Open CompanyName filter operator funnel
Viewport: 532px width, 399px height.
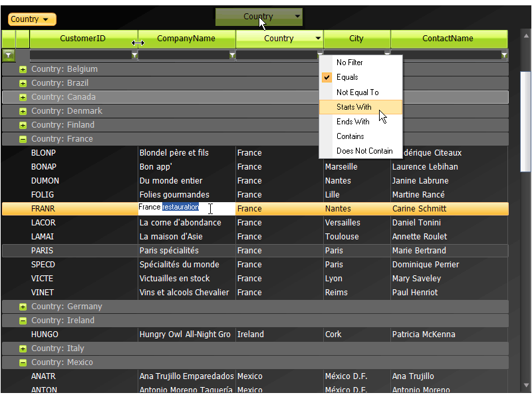click(232, 55)
